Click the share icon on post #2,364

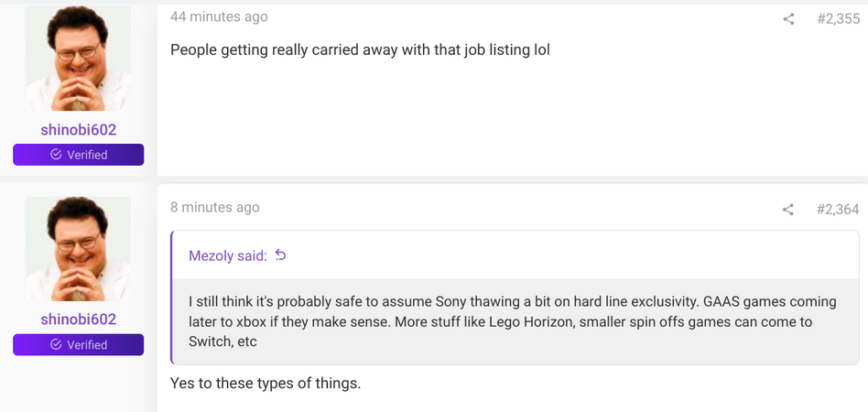[788, 210]
